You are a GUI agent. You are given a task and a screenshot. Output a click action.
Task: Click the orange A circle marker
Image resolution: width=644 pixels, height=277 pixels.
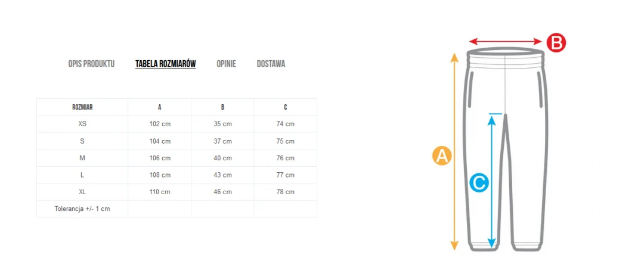tap(441, 155)
